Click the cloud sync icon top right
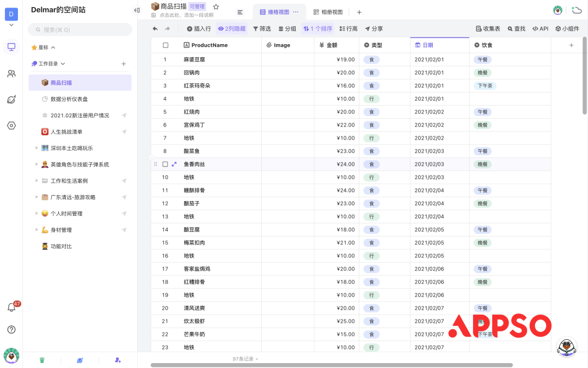The width and height of the screenshot is (588, 368). (x=577, y=10)
